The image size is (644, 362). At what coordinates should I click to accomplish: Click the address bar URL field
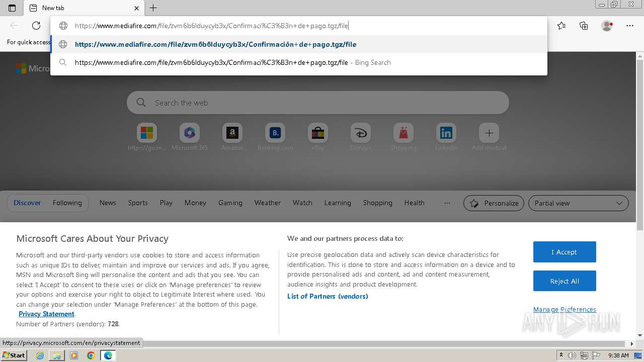[x=299, y=26]
